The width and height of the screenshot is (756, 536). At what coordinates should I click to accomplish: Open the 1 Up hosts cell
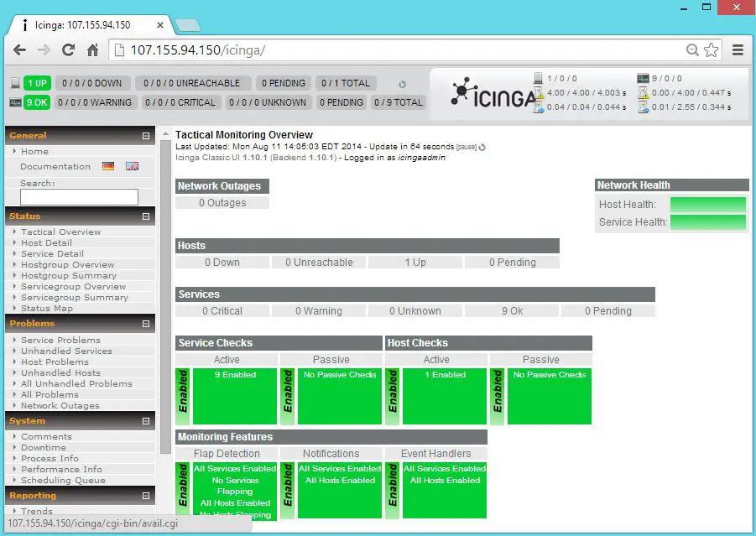click(x=415, y=263)
